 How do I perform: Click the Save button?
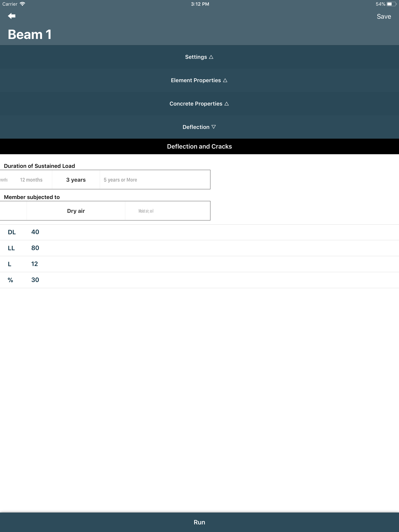(x=384, y=17)
